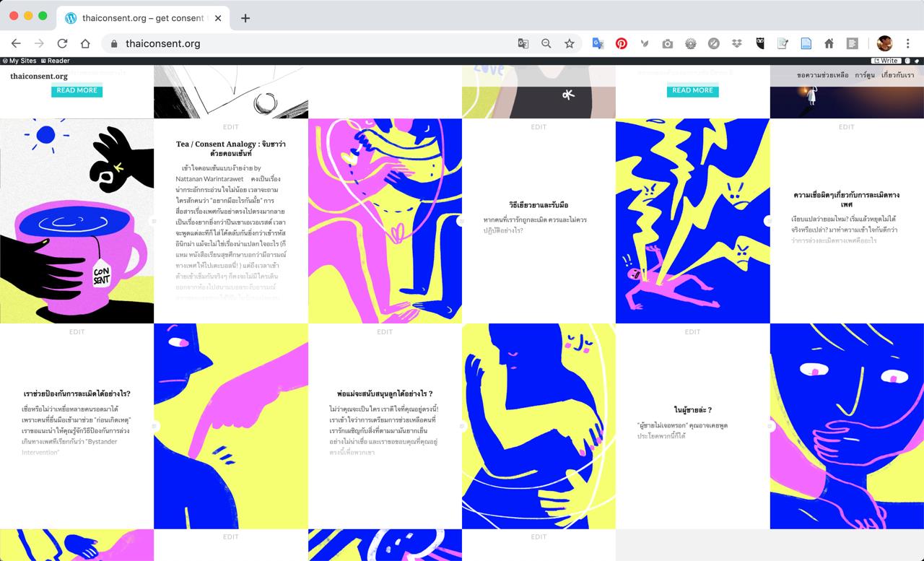Bookmark this page with the star icon
This screenshot has width=924, height=561.
click(x=570, y=43)
